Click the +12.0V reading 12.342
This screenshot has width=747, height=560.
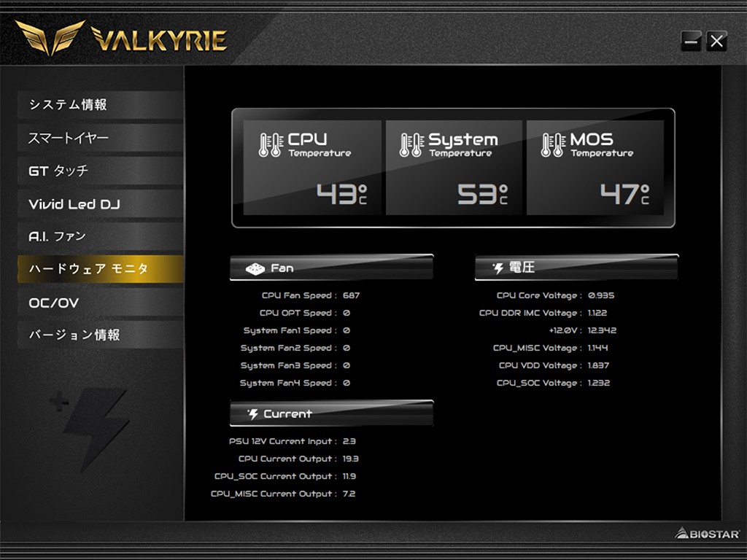coord(602,330)
